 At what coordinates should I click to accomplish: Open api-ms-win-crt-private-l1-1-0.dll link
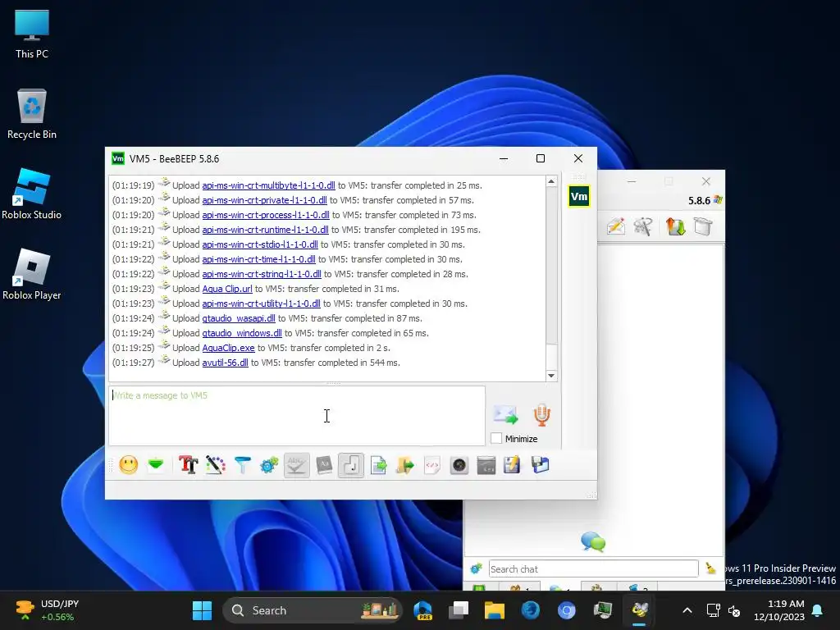click(x=264, y=200)
